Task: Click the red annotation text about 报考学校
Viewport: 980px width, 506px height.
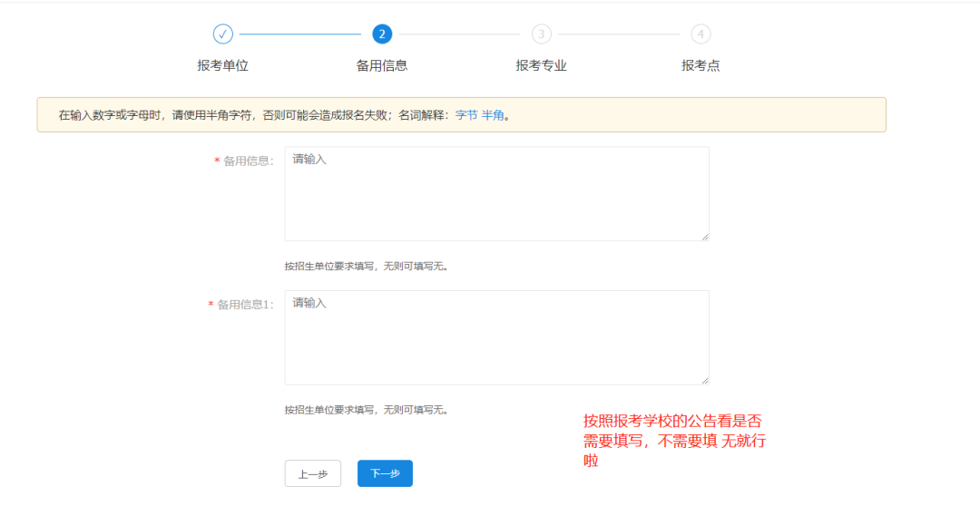Action: point(673,441)
